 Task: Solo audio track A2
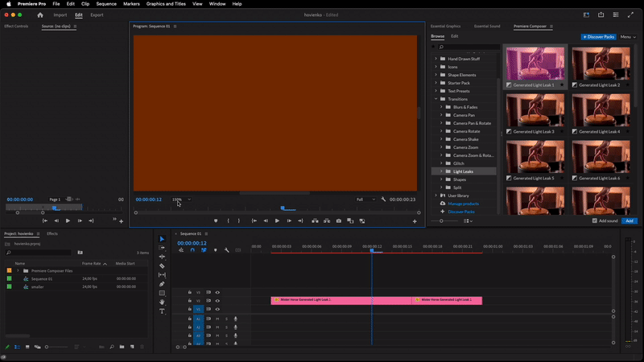coord(226,327)
